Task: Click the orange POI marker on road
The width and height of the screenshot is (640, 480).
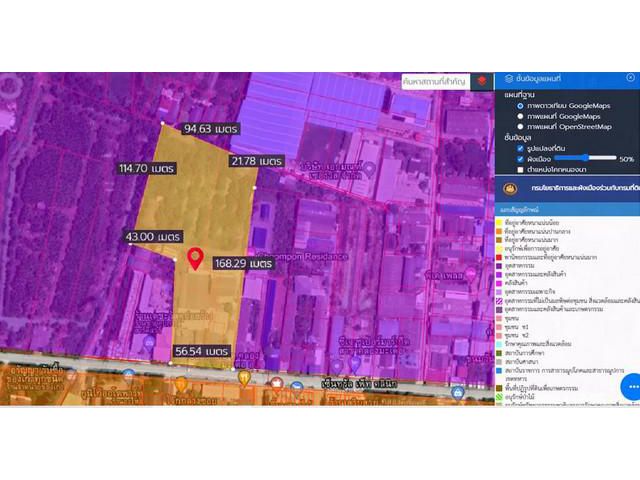Action: tap(180, 382)
